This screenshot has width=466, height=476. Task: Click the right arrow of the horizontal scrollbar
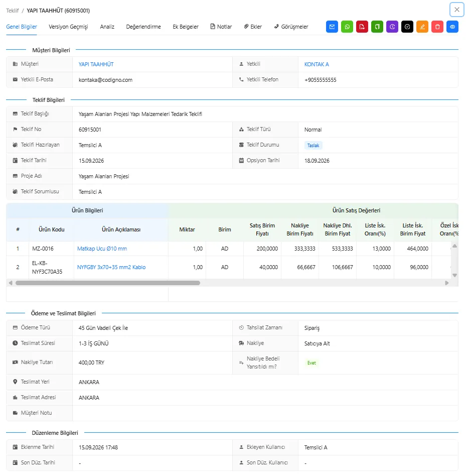point(446,283)
